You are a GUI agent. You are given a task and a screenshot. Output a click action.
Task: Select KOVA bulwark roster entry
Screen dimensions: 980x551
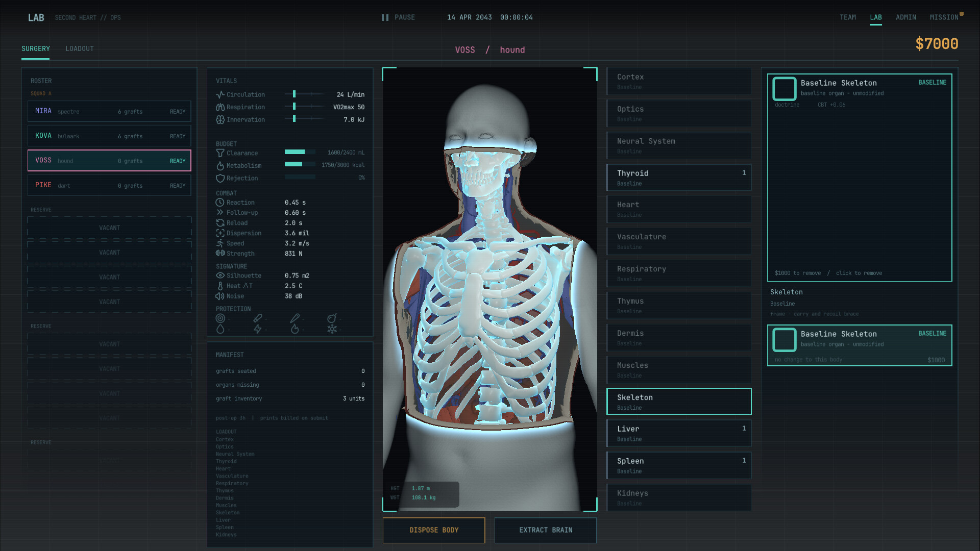tap(109, 136)
